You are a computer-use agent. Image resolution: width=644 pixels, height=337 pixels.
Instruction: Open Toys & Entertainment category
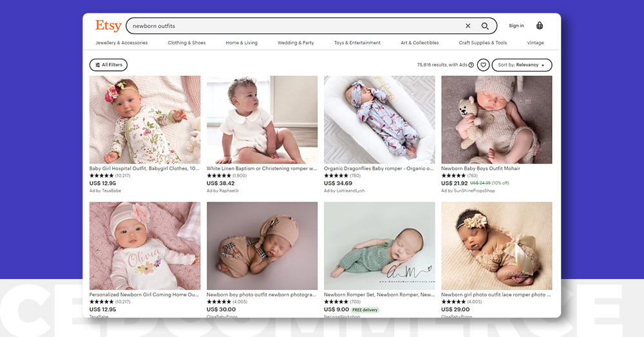pos(357,43)
